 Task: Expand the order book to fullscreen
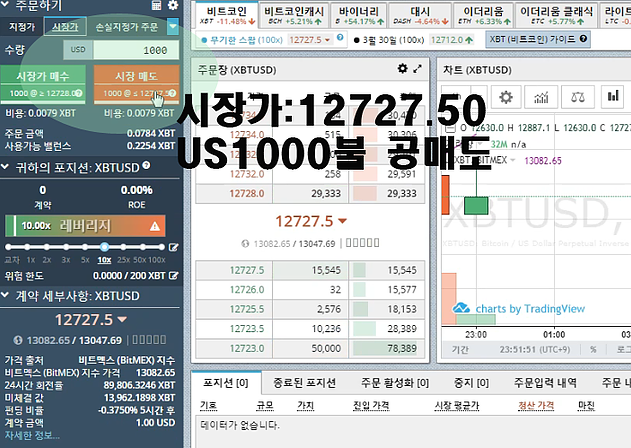418,69
